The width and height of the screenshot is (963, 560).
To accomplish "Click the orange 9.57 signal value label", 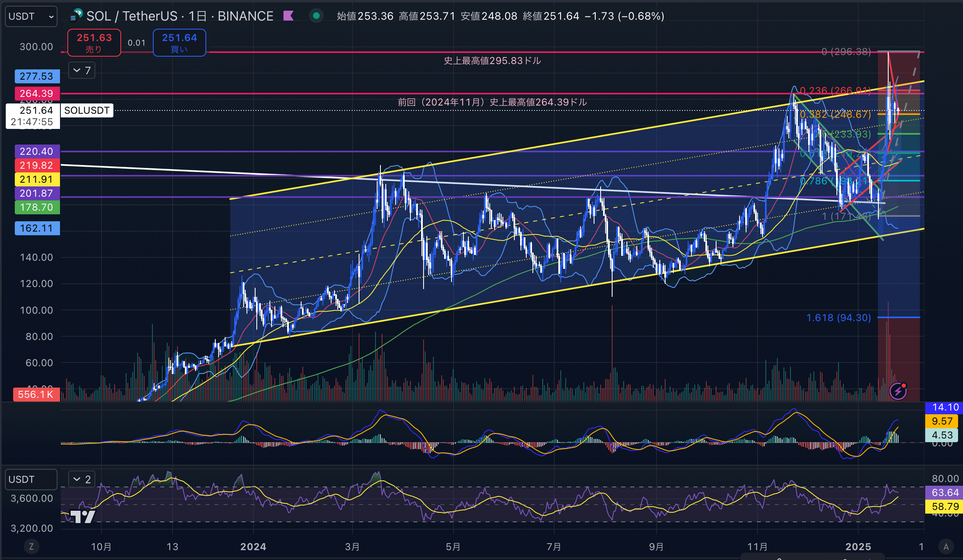I will click(x=942, y=421).
